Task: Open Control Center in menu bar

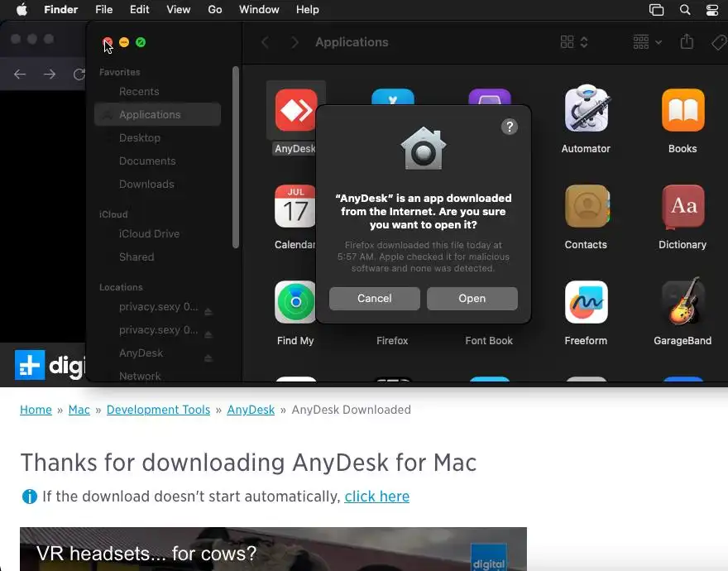Action: click(712, 10)
